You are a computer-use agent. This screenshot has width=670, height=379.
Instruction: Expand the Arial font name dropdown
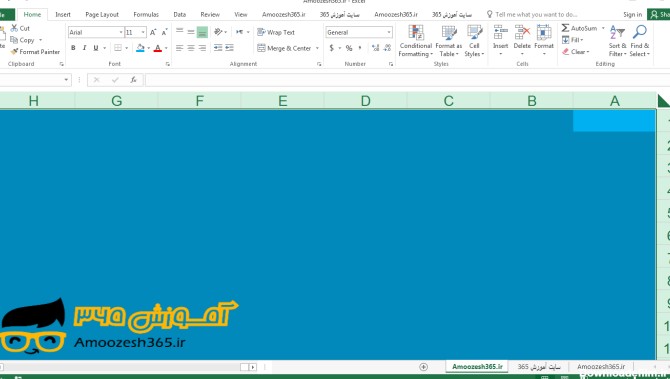121,32
